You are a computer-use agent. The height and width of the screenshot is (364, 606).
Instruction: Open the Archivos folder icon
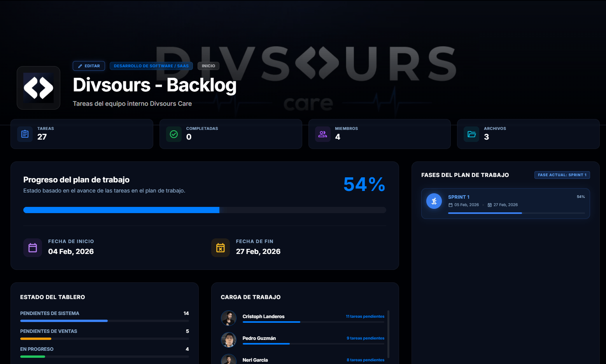click(471, 134)
